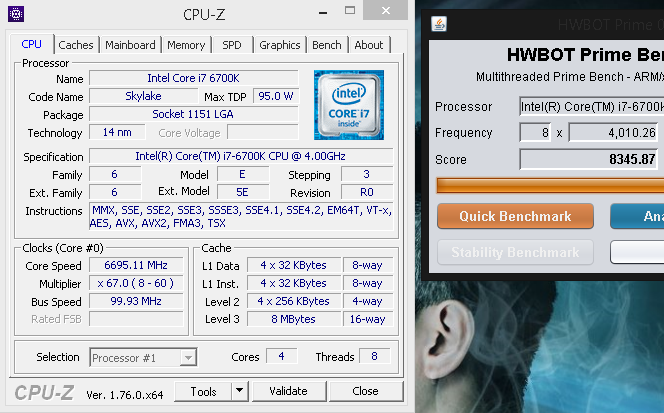The width and height of the screenshot is (664, 413).
Task: Switch to the Caches tab
Action: (x=76, y=45)
